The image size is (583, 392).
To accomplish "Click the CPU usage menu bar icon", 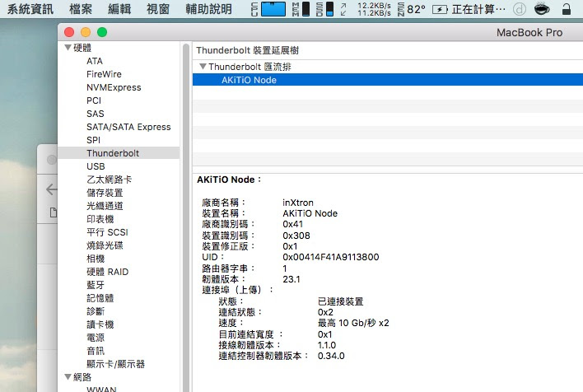I will coord(268,9).
